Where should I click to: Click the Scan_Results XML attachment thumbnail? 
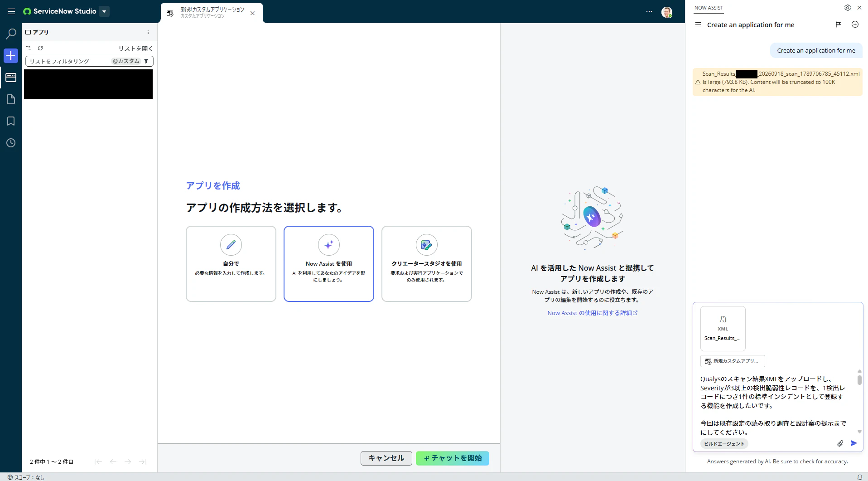(x=723, y=329)
